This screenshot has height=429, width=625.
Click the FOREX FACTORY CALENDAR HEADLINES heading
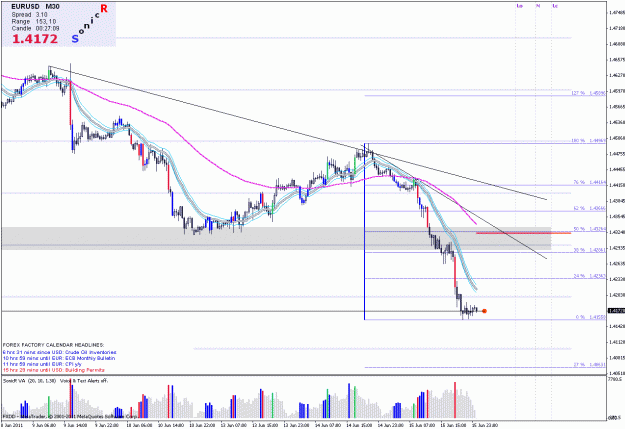pyautogui.click(x=53, y=344)
